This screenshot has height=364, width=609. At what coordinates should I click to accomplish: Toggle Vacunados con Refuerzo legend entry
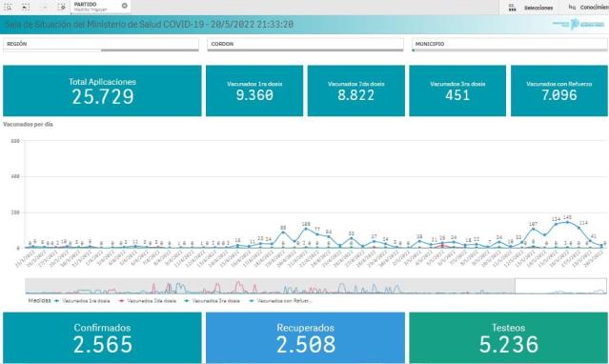click(281, 301)
